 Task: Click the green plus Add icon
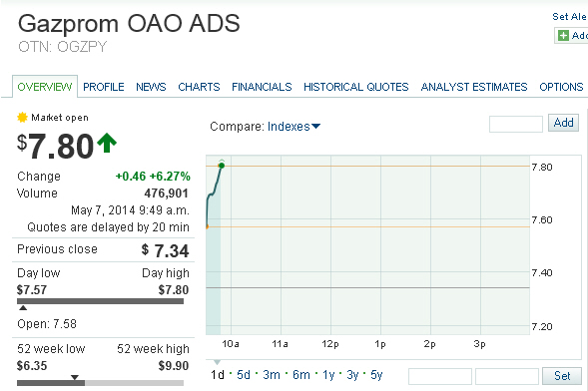[563, 36]
